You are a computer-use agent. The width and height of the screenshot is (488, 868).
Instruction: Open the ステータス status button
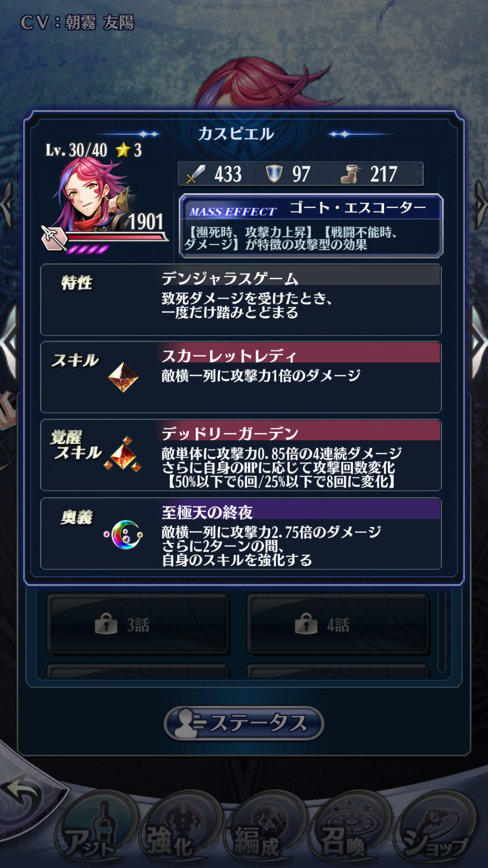click(x=244, y=723)
